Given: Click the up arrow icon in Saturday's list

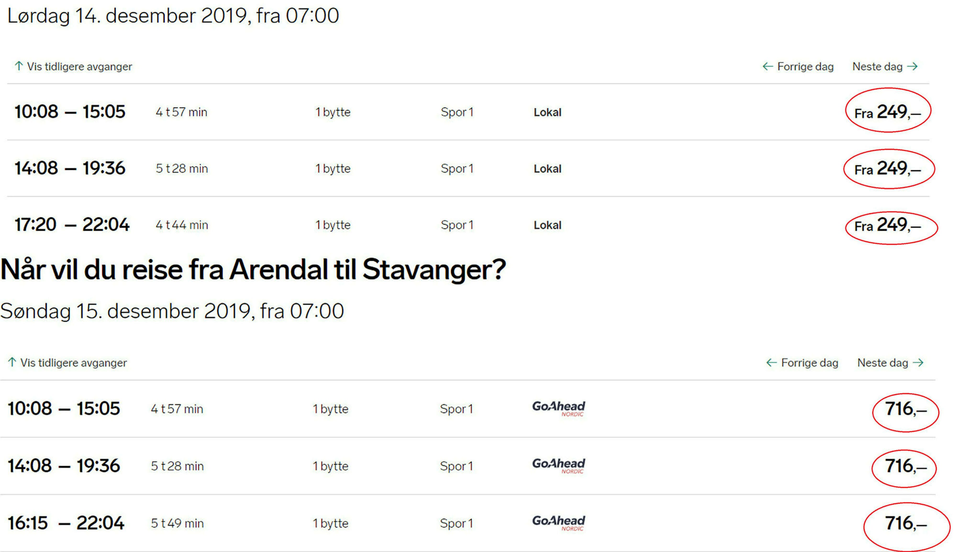Looking at the screenshot, I should click(19, 66).
